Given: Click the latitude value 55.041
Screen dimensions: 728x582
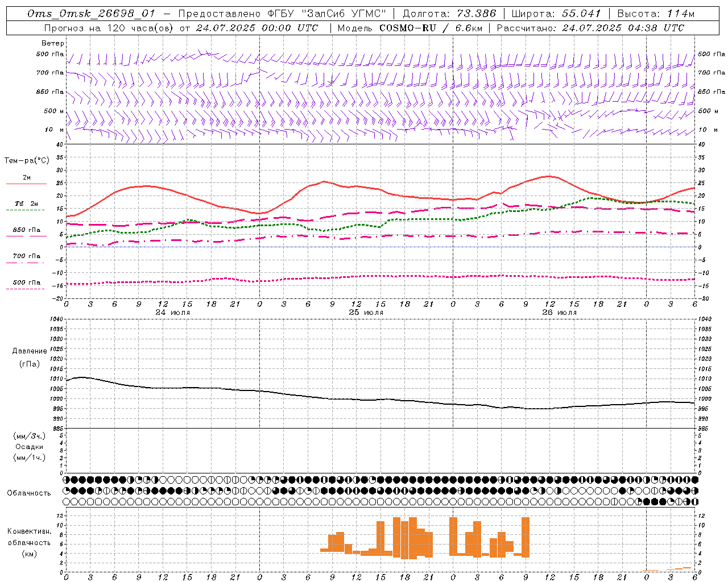Looking at the screenshot, I should 581,14.
